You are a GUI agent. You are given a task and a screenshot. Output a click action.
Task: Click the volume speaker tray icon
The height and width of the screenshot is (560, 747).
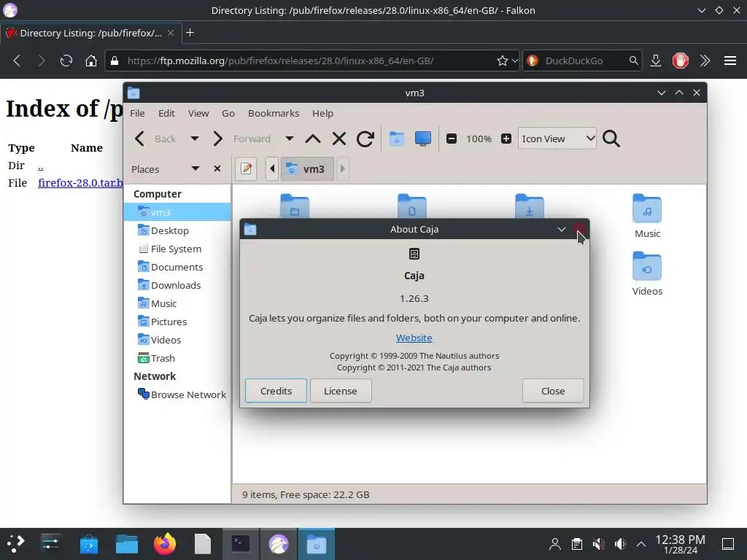point(620,543)
